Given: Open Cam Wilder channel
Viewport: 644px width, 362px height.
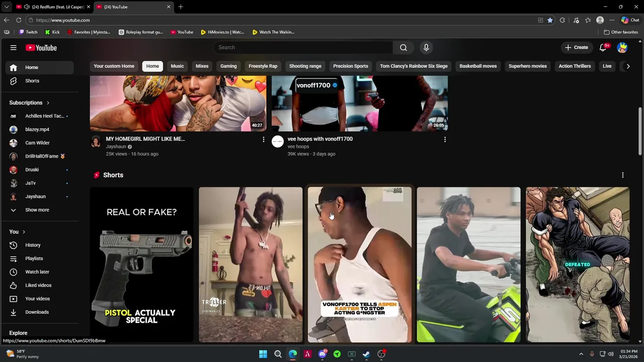Looking at the screenshot, I should (39, 143).
